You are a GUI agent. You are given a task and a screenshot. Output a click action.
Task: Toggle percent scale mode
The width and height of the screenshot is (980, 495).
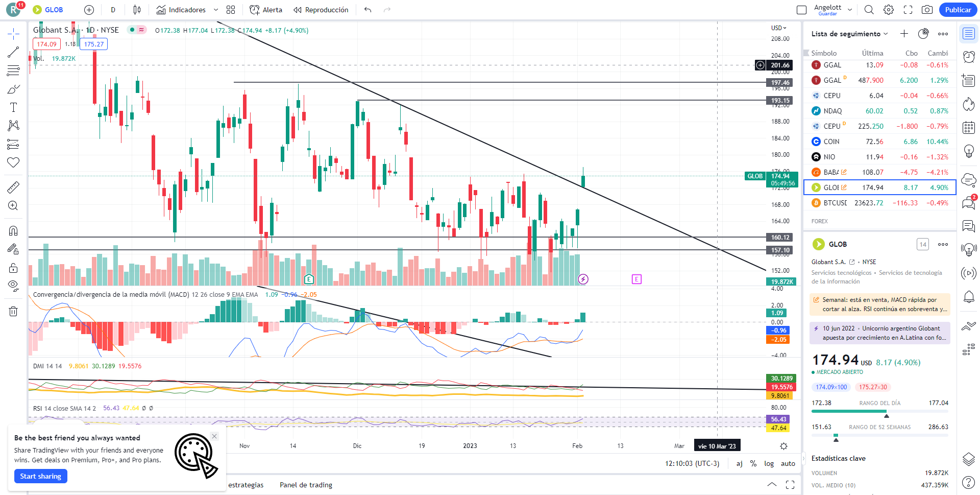(753, 463)
